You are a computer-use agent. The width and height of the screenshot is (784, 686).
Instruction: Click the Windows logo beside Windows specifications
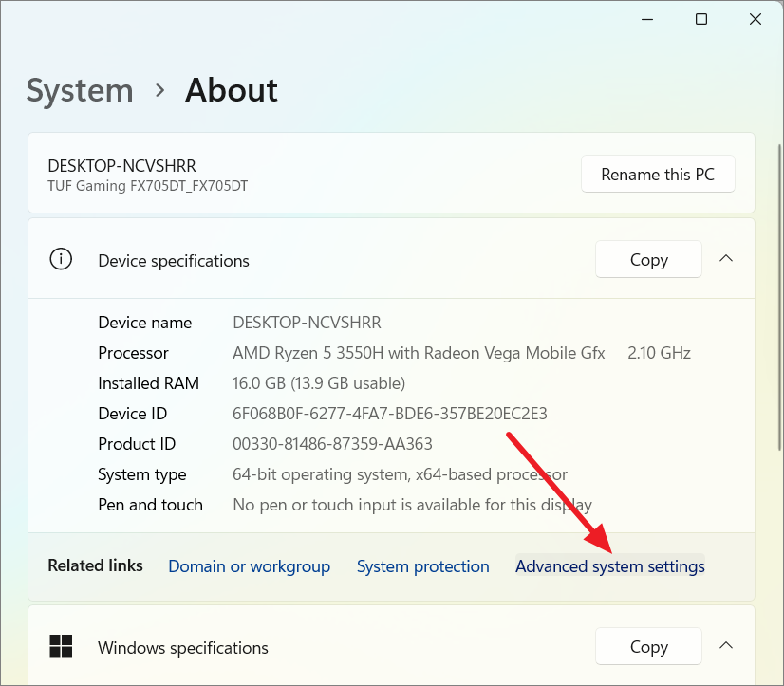click(61, 646)
